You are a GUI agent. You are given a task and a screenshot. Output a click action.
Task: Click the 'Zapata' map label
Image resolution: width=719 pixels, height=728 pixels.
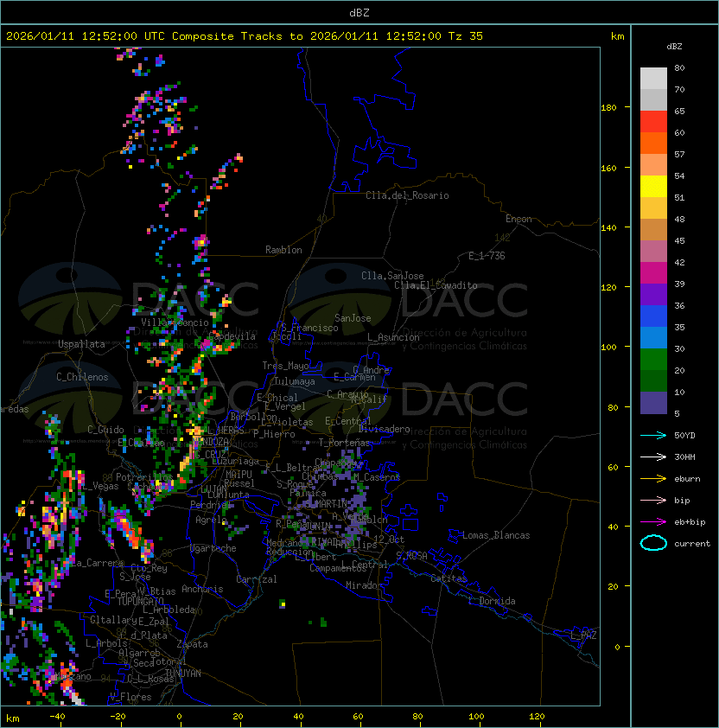(192, 644)
